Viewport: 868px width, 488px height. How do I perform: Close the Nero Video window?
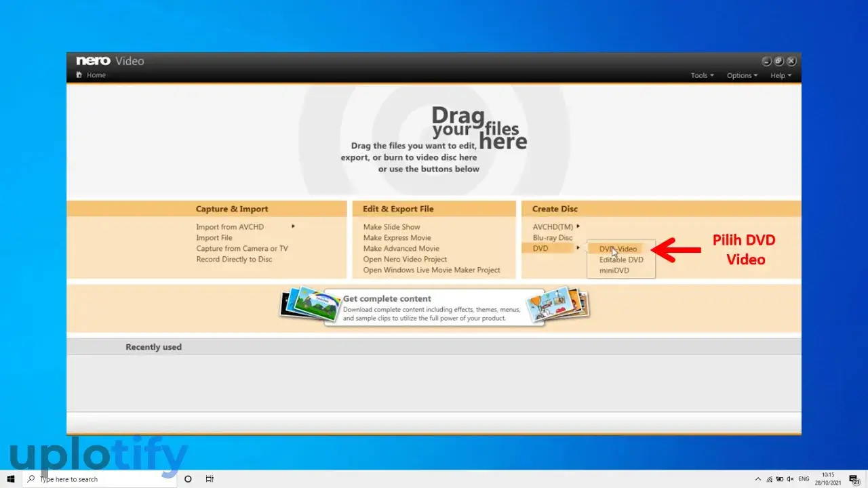[x=791, y=61]
